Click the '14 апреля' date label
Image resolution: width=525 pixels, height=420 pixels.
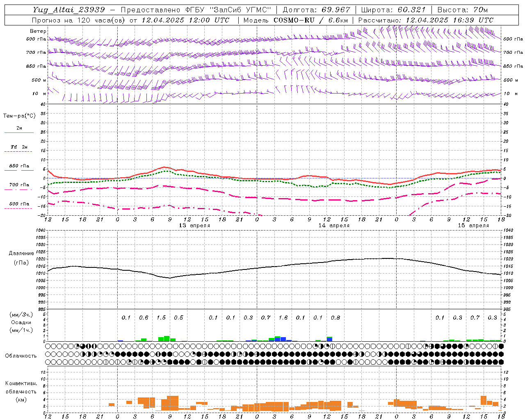pyautogui.click(x=334, y=226)
